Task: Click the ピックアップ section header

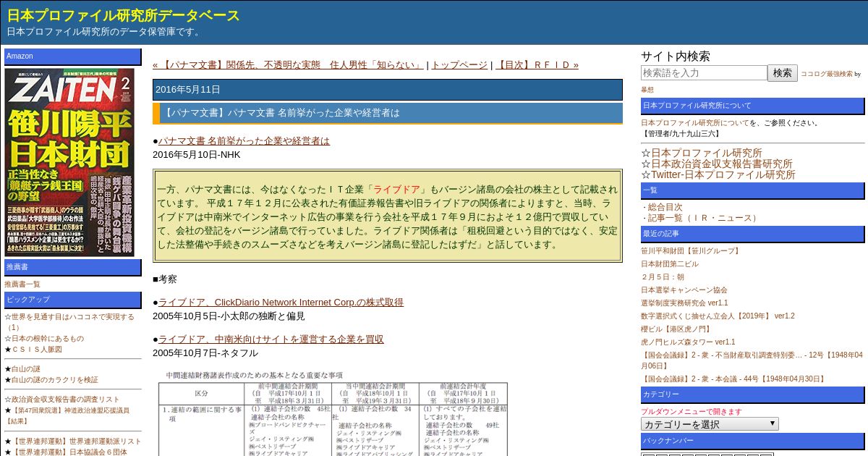Action: [x=73, y=300]
